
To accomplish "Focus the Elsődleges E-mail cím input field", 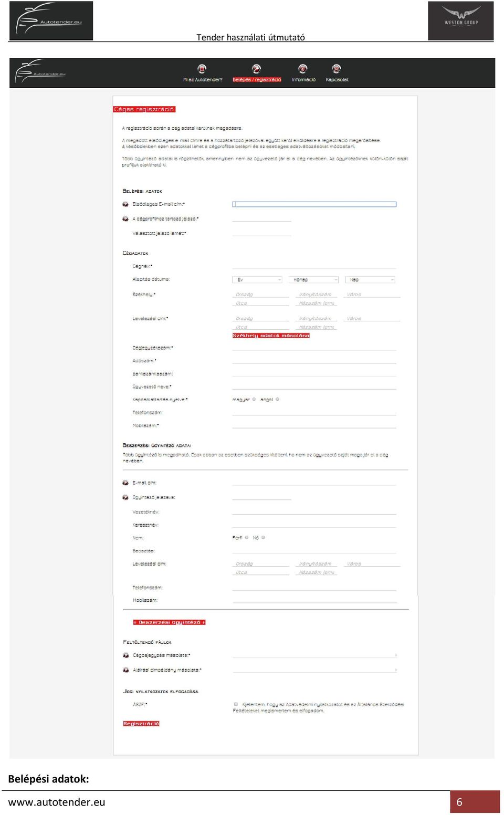I will pyautogui.click(x=314, y=204).
